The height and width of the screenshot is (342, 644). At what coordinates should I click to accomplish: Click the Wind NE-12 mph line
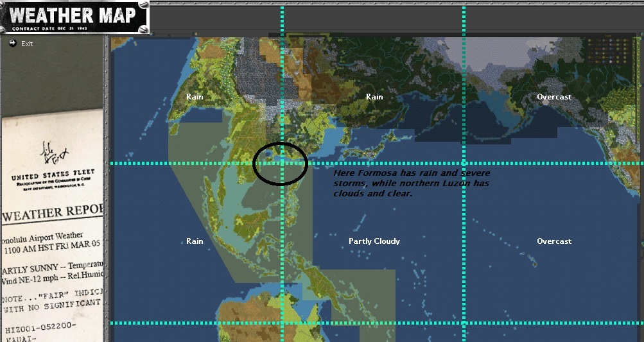(52, 278)
